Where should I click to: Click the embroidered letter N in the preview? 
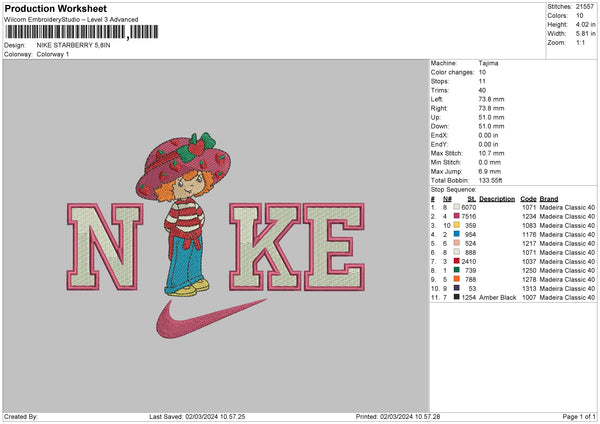(104, 247)
